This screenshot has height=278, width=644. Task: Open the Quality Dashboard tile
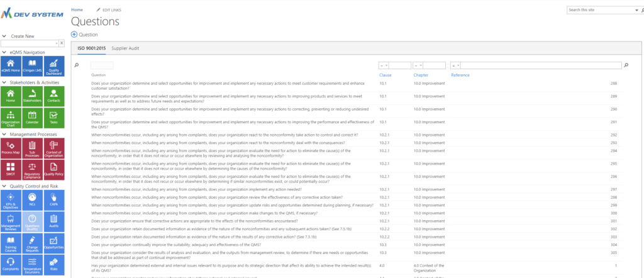tap(53, 67)
